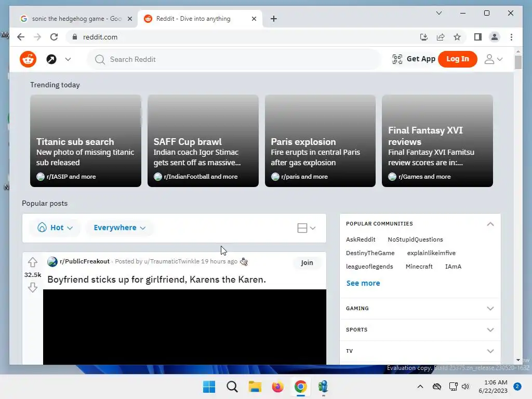The width and height of the screenshot is (532, 399).
Task: Open the Boyfriend sticks up for girlfriend post title
Action: (x=156, y=280)
